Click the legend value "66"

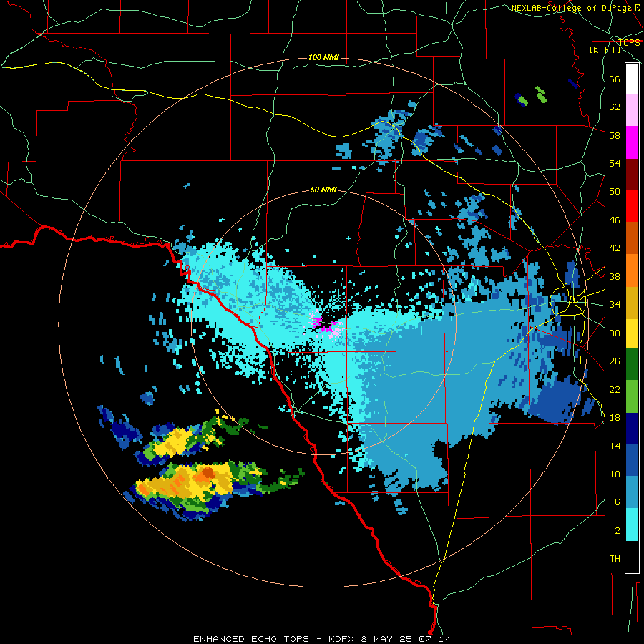615,79
